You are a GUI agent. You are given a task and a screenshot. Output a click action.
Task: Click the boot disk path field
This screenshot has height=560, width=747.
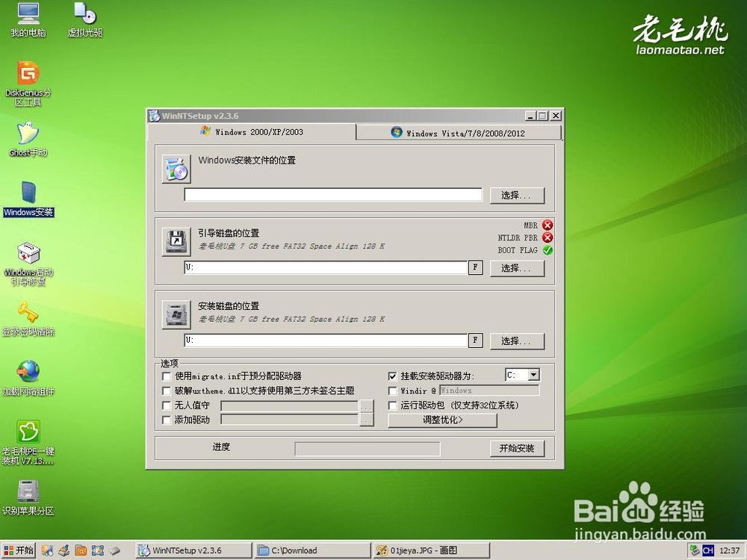pyautogui.click(x=326, y=267)
